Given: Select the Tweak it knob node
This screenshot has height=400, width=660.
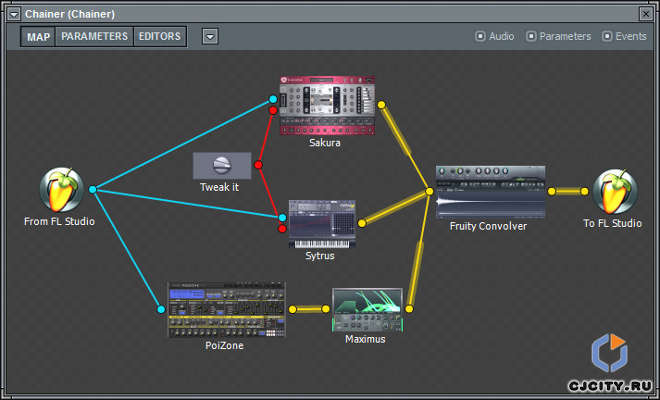Looking at the screenshot, I should click(222, 165).
